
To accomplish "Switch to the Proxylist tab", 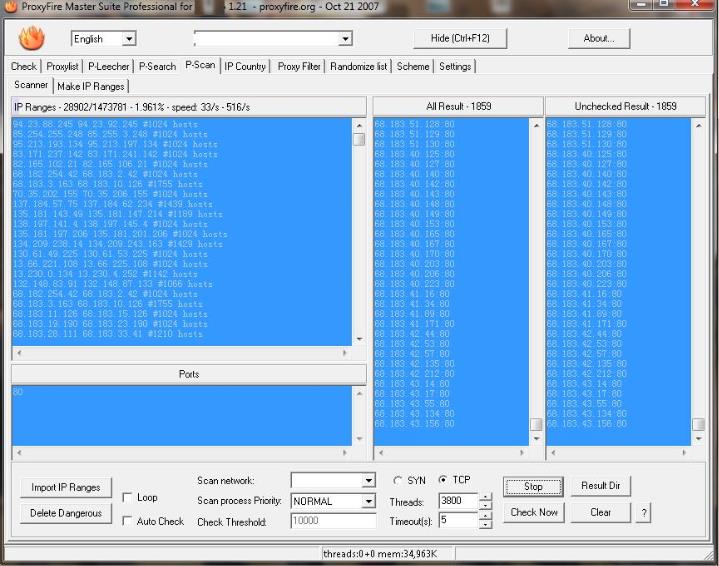I will (x=62, y=67).
